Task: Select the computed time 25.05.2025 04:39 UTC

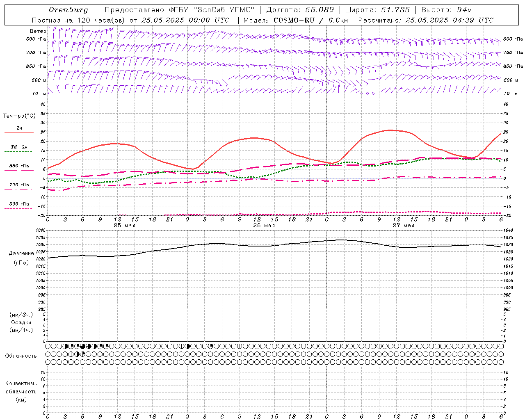Action: [x=450, y=20]
